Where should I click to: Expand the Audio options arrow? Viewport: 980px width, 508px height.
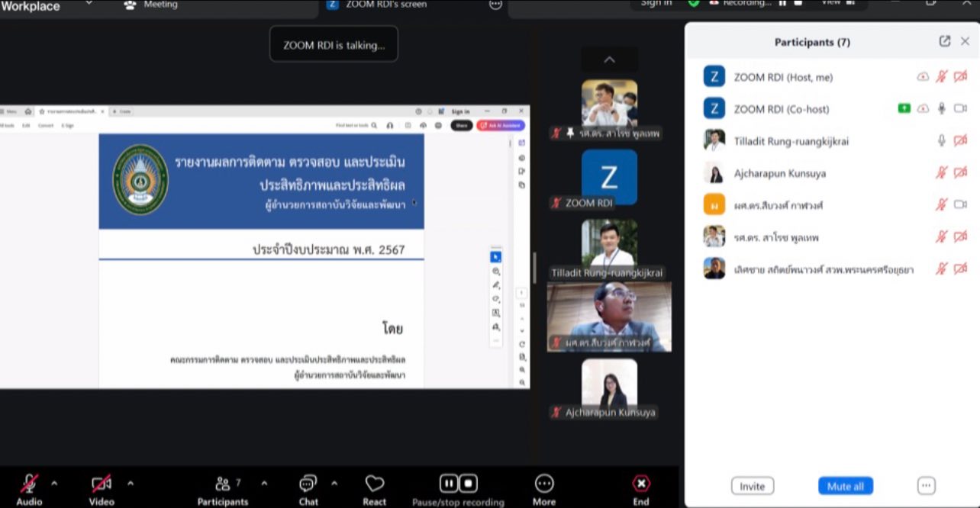(54, 483)
